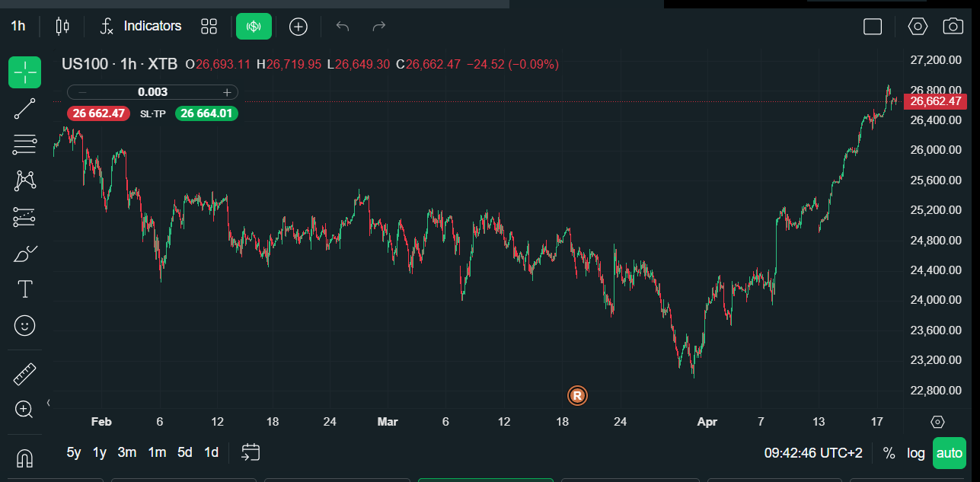Select the brush drawing tool
This screenshot has height=482, width=980.
pyautogui.click(x=24, y=254)
